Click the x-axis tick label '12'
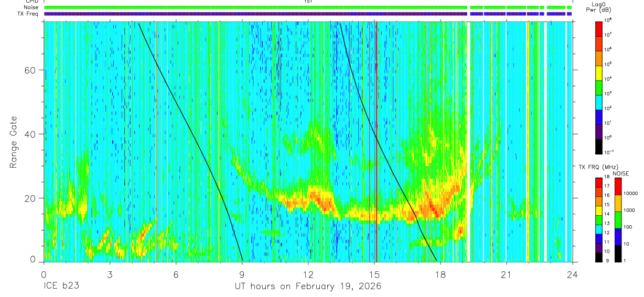 point(308,274)
